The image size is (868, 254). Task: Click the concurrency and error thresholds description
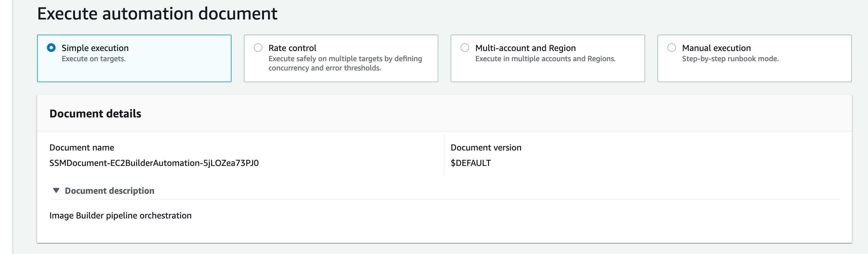345,63
